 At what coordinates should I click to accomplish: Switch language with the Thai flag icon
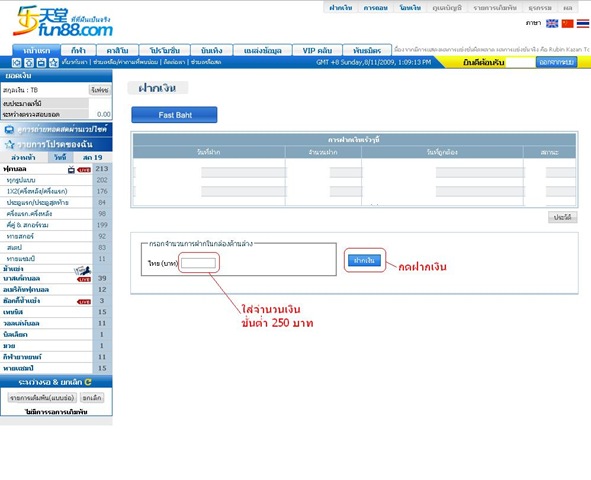[583, 23]
